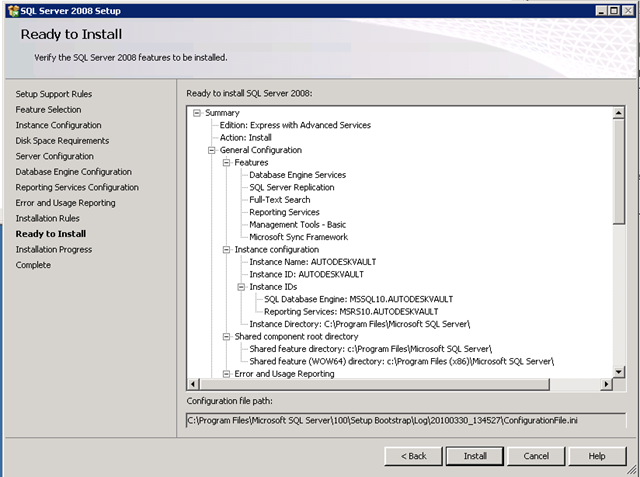This screenshot has height=477, width=640.
Task: Collapse the Summary tree node
Action: point(197,113)
